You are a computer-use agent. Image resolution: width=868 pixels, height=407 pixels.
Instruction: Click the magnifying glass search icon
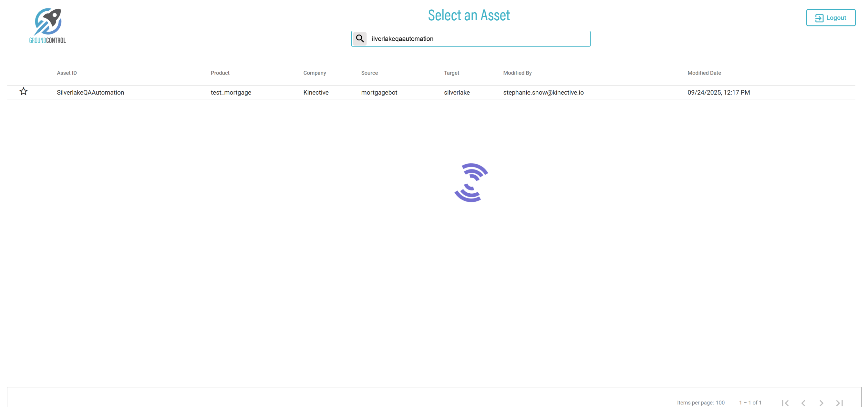[359, 39]
